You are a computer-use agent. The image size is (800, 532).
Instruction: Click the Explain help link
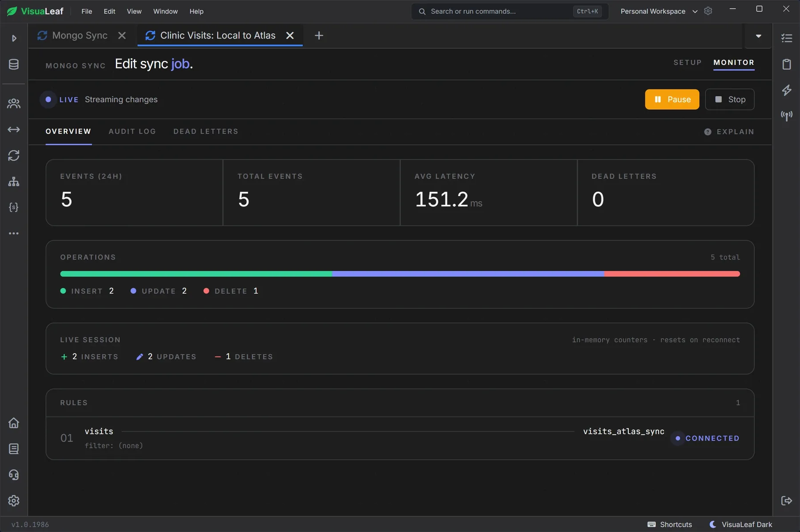pos(729,132)
